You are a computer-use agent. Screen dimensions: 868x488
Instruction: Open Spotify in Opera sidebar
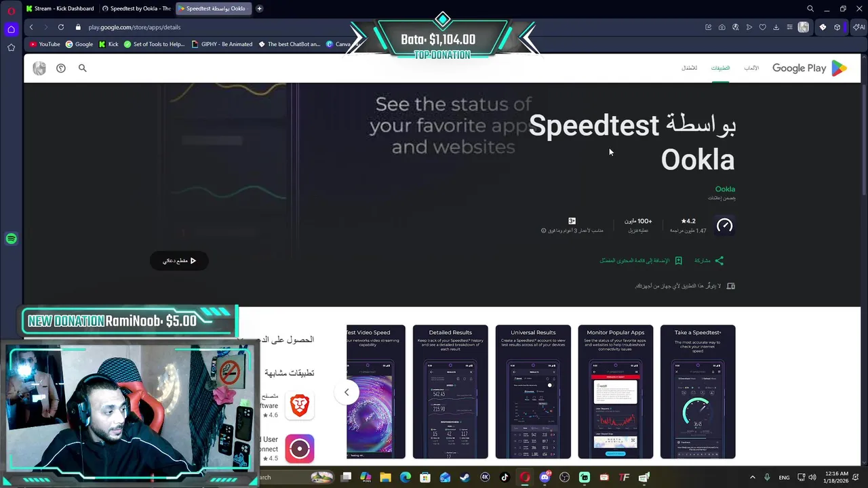pyautogui.click(x=11, y=239)
